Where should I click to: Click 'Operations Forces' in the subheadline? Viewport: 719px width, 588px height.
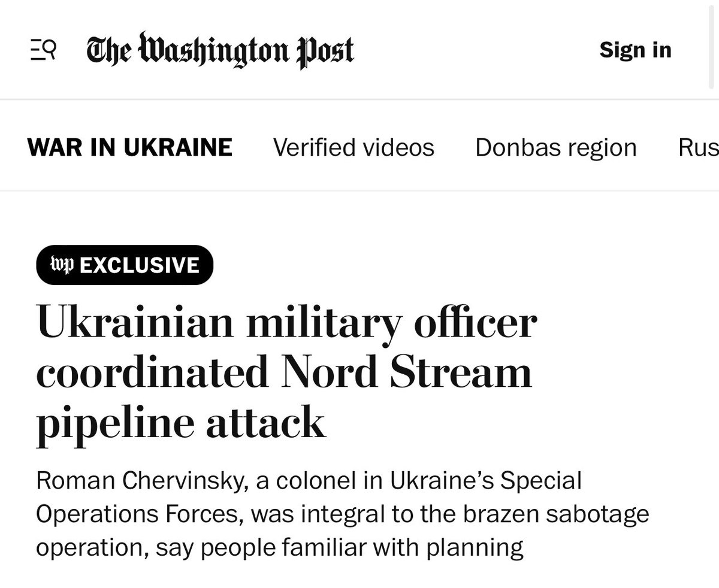[139, 514]
